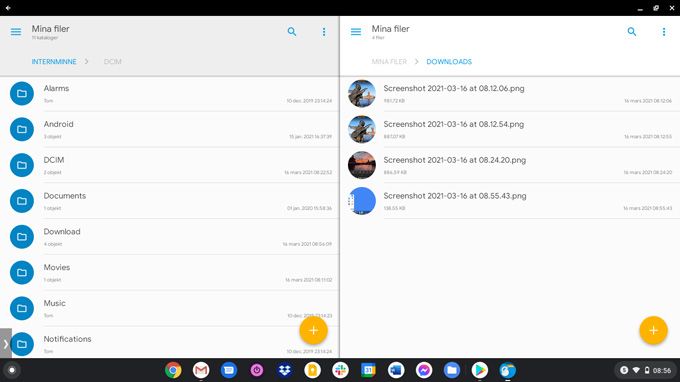Select the INTERNMINNE breadcrumb
This screenshot has width=680, height=382.
[x=54, y=62]
